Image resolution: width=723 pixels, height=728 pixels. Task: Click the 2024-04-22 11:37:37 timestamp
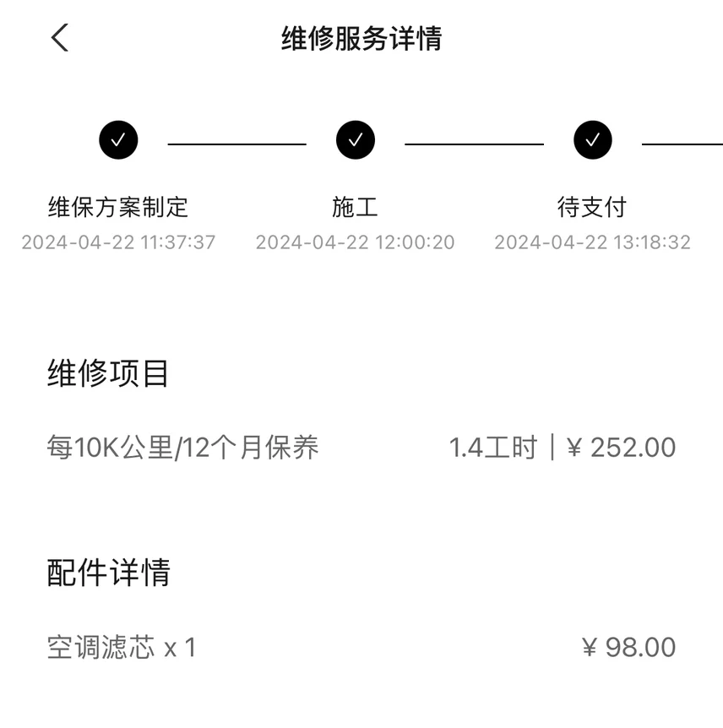coord(118,242)
